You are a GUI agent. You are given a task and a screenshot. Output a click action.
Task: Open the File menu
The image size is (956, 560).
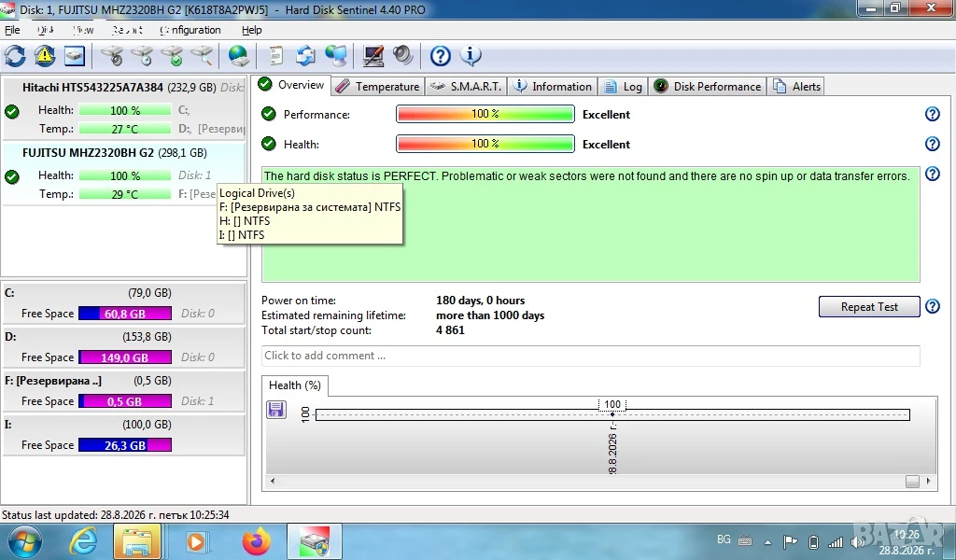[12, 30]
